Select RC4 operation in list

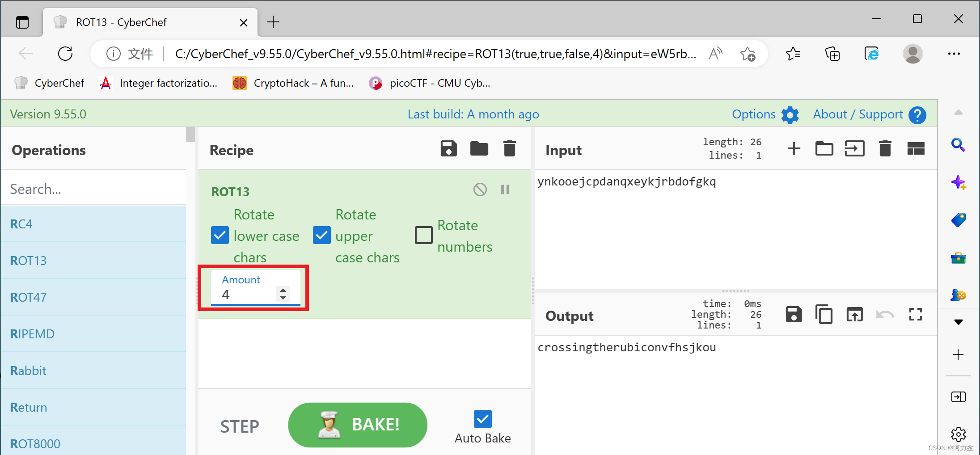pyautogui.click(x=93, y=224)
